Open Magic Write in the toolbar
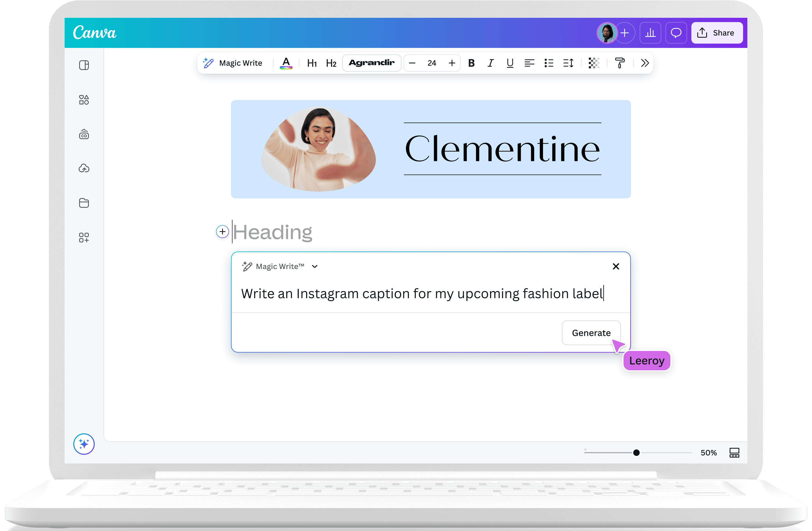Screen dimensions: 812x531 233,63
